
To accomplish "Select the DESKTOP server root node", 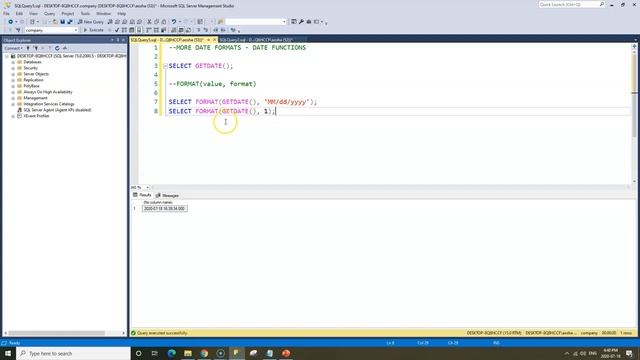I will pyautogui.click(x=71, y=56).
